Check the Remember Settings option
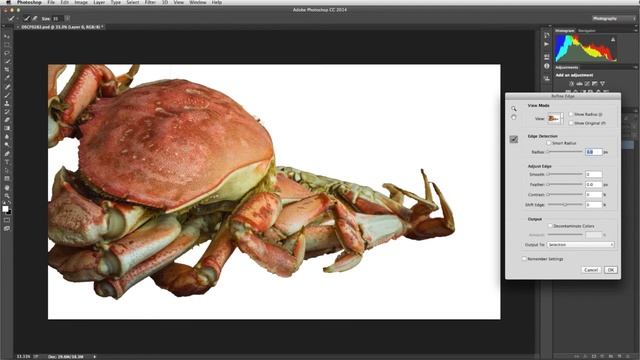 pos(524,259)
